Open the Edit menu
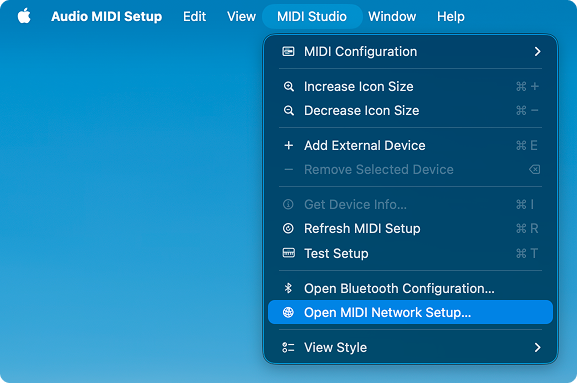577x383 pixels. (x=194, y=17)
